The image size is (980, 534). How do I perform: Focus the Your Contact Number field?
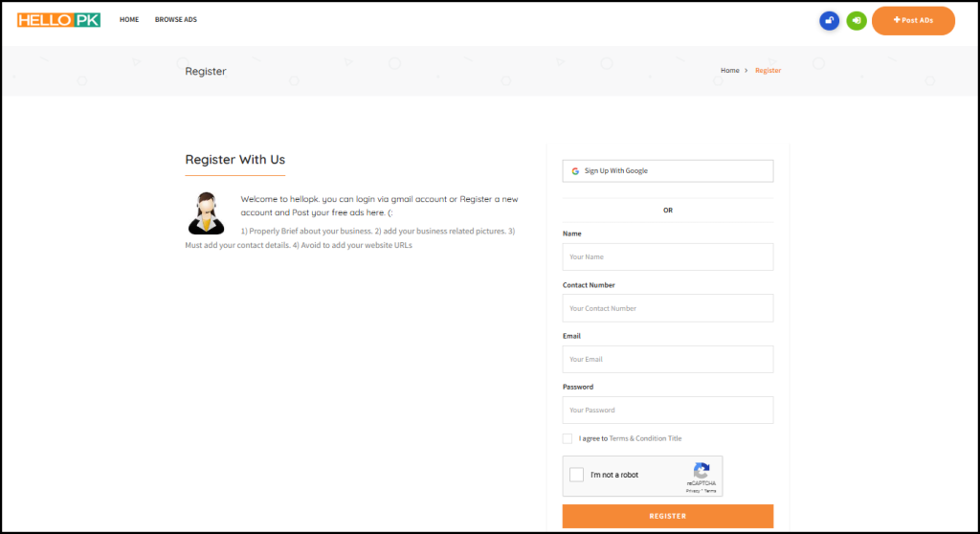click(x=667, y=308)
